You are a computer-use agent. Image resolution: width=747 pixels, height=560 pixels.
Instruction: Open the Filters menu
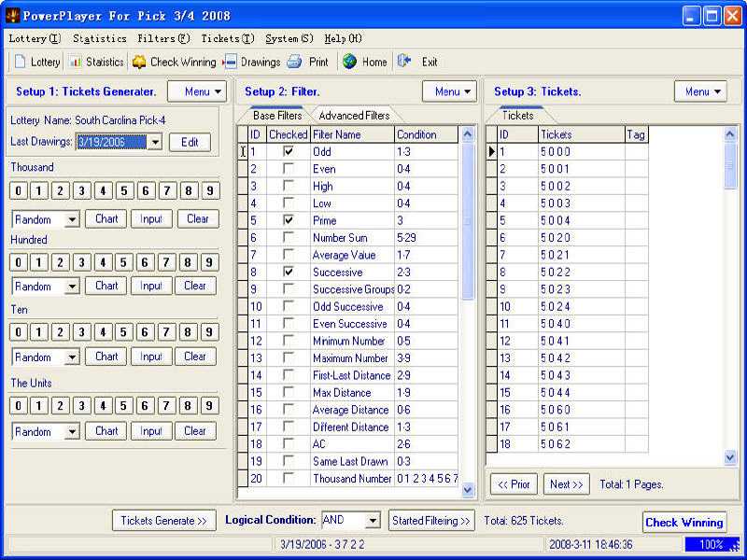click(x=163, y=38)
